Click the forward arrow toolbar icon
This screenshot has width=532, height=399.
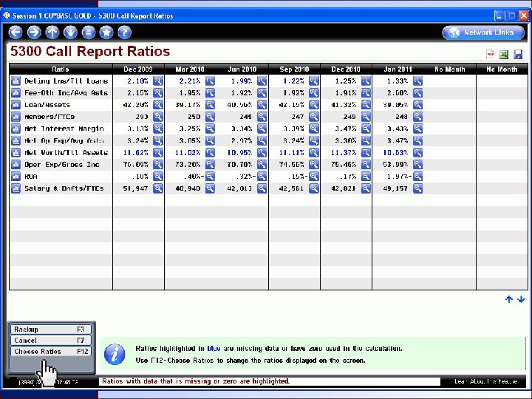(34, 33)
